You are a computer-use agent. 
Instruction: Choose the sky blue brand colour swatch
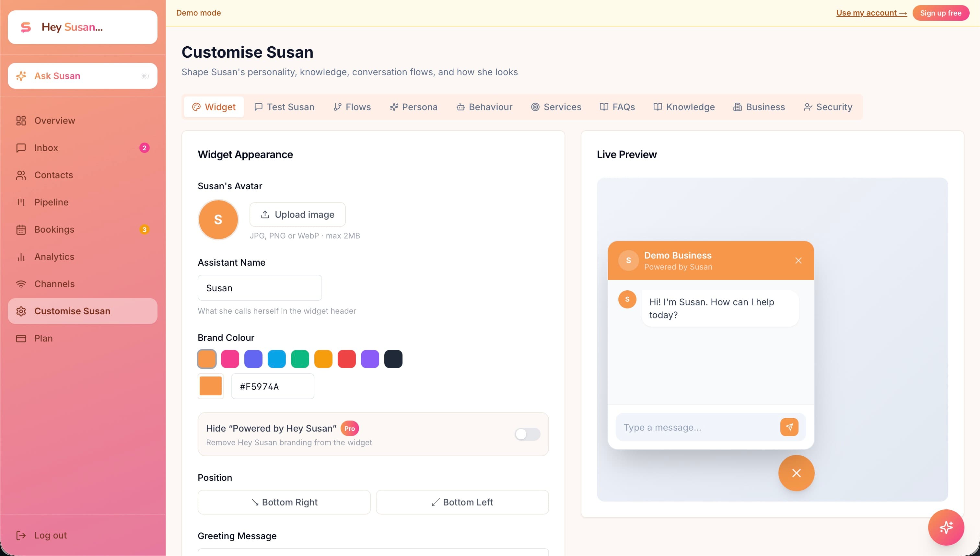[x=276, y=359]
